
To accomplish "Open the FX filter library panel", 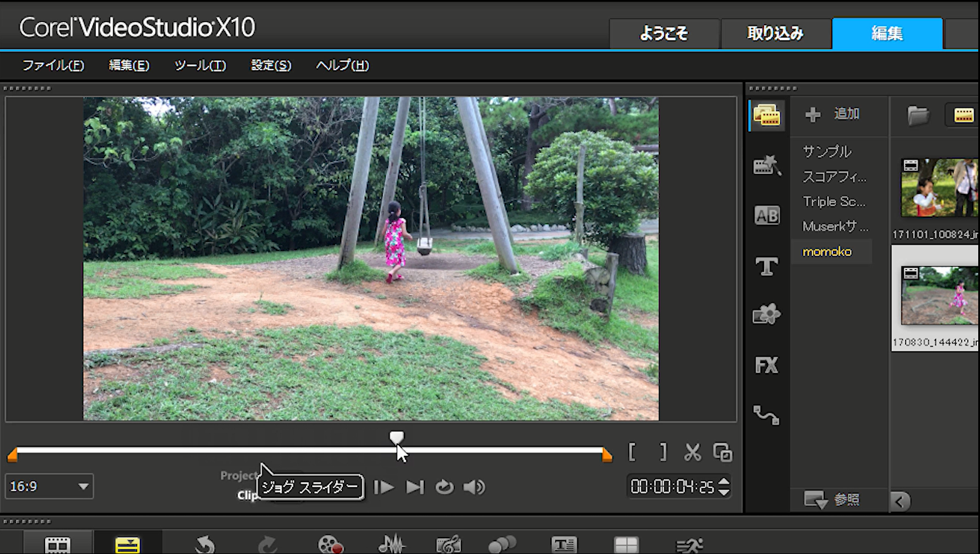I will [766, 365].
